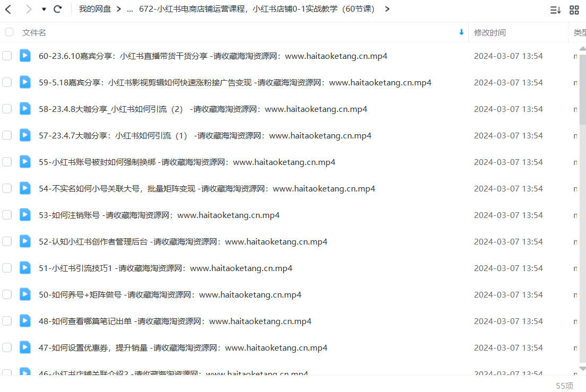Click video icon of 48-如何查看哪篇笔记出单

(25, 321)
